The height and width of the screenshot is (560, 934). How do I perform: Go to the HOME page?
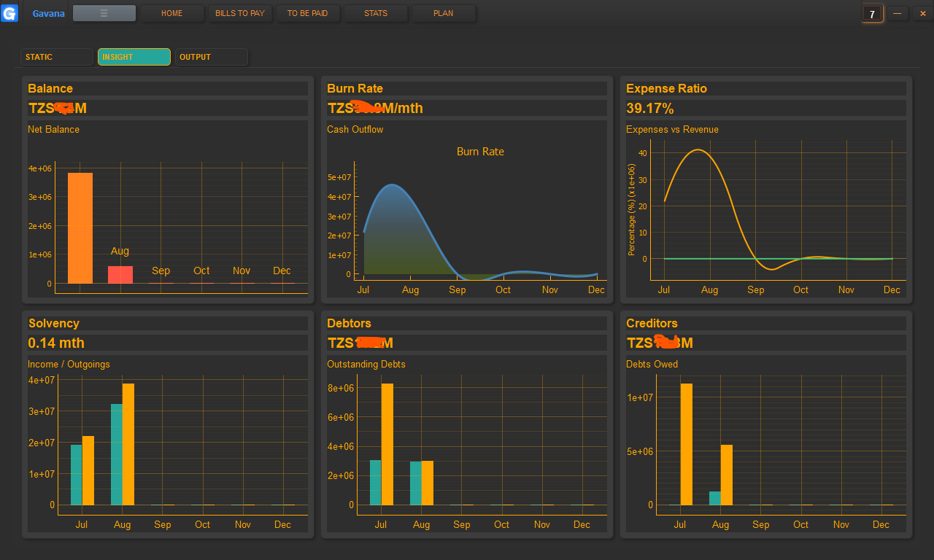tap(172, 13)
